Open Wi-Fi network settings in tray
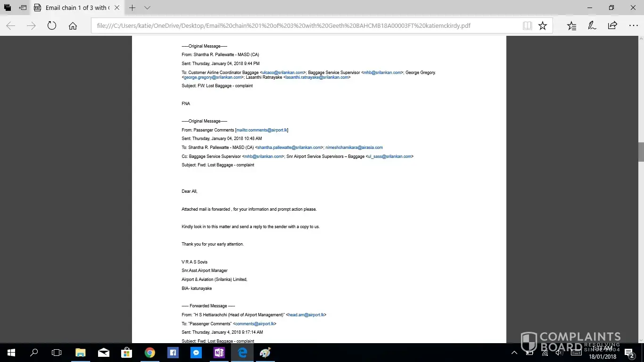This screenshot has height=362, width=644. (545, 353)
